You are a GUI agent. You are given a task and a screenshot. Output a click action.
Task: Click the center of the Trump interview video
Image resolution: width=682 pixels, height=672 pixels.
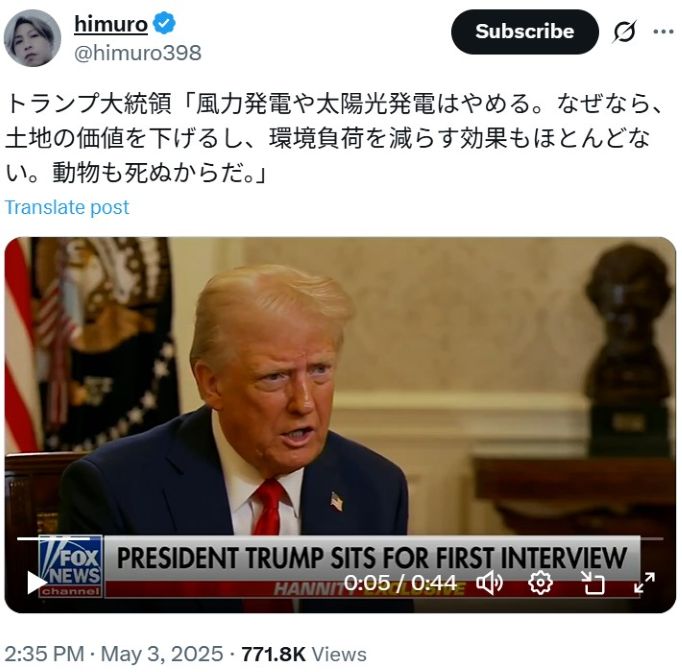340,425
